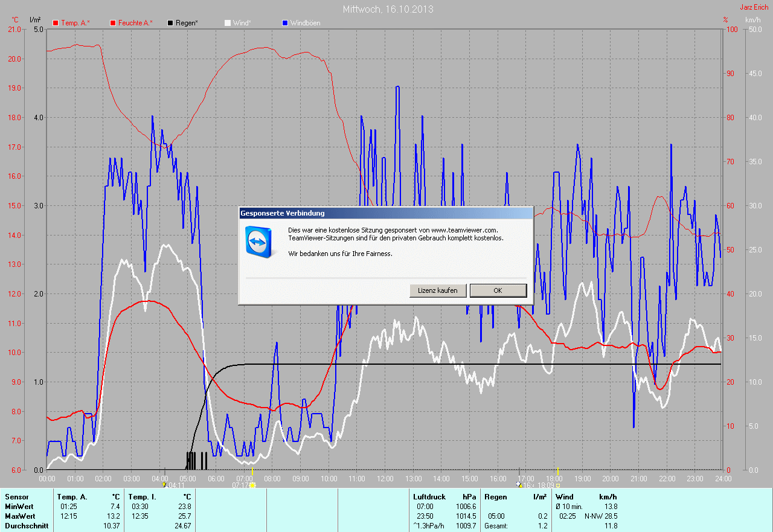The width and height of the screenshot is (773, 532).
Task: Click the average outdoor temperature 10.37
Action: 111,526
